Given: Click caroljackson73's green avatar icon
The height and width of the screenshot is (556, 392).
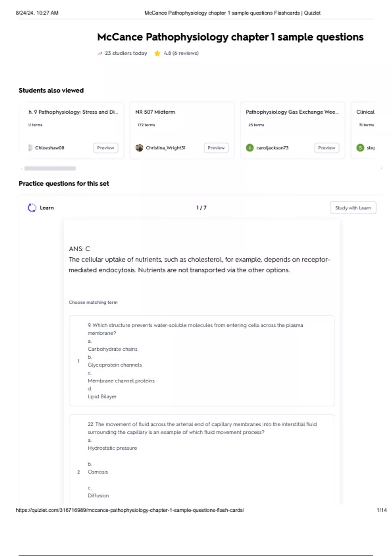Looking at the screenshot, I should (250, 148).
